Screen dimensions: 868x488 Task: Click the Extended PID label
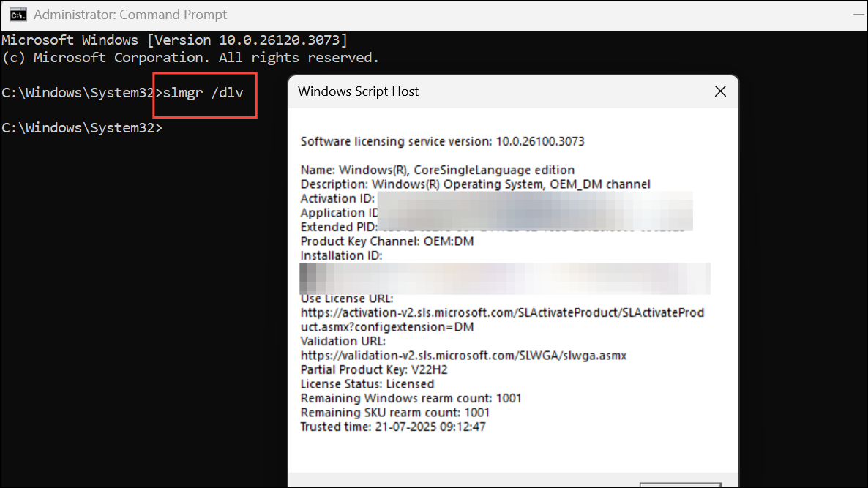click(x=339, y=228)
